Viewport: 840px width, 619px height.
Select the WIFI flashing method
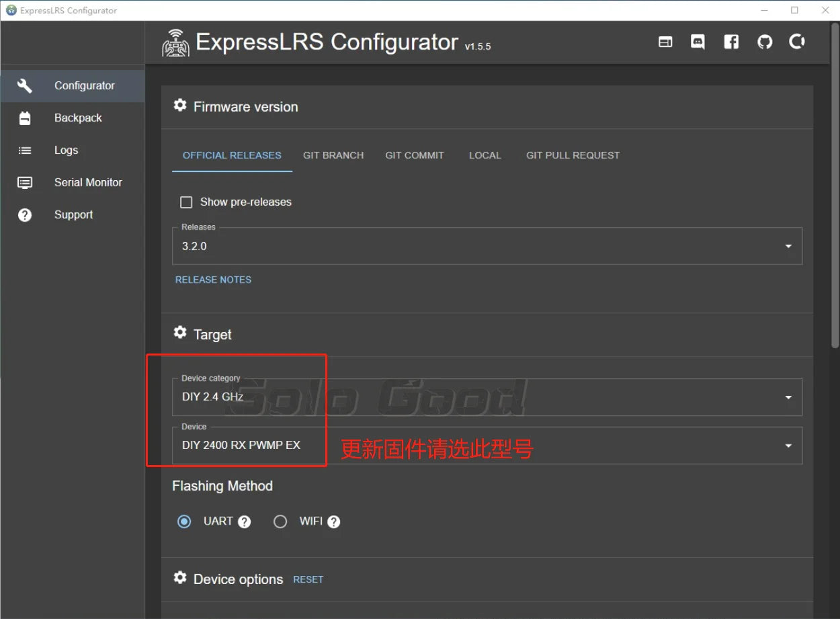point(280,522)
